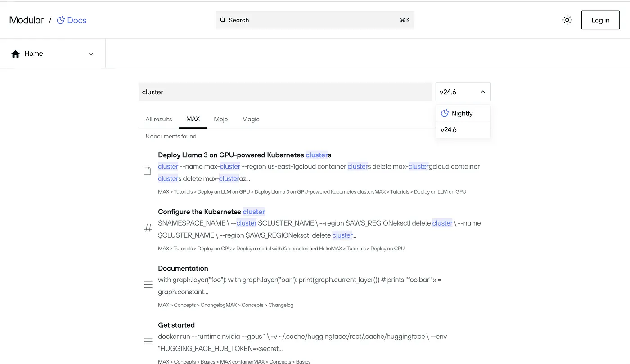Click the graph.layer snippet text
Screen dimensions: 630x364
pos(300,286)
